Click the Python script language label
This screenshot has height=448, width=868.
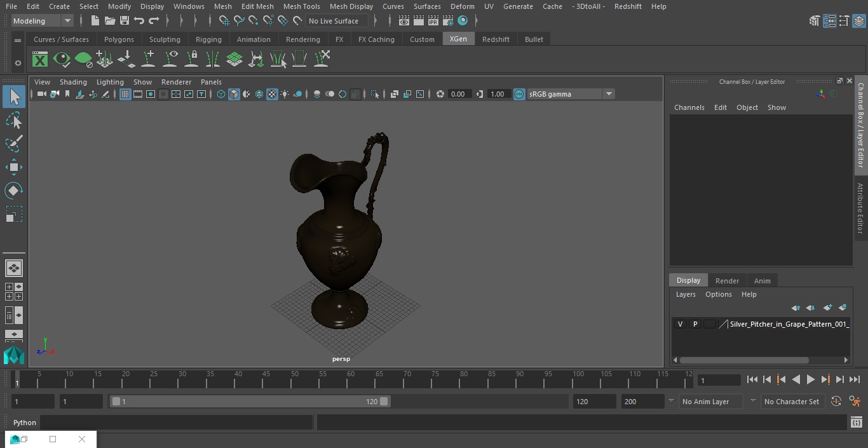click(x=25, y=423)
